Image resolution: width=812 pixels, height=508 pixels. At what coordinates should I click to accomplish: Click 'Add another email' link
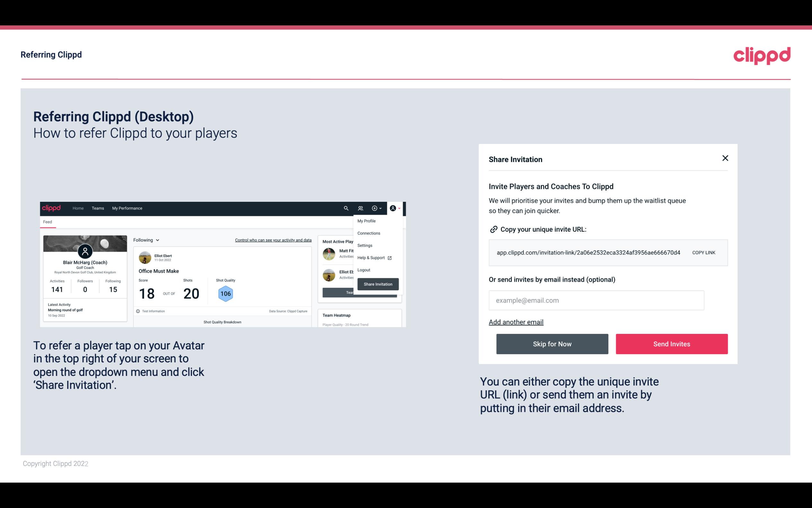pos(516,322)
